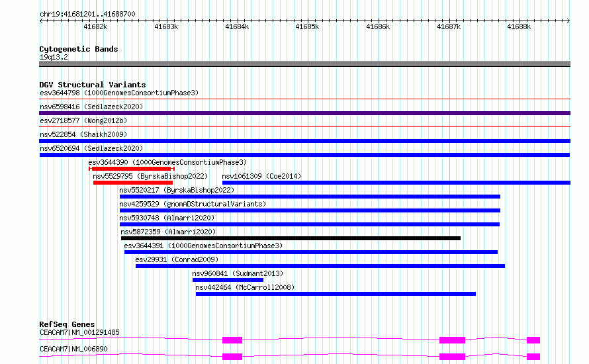Open the nsv5872359 (Almarri2020) variant label
Viewport: 589px width, 364px height.
coord(168,232)
